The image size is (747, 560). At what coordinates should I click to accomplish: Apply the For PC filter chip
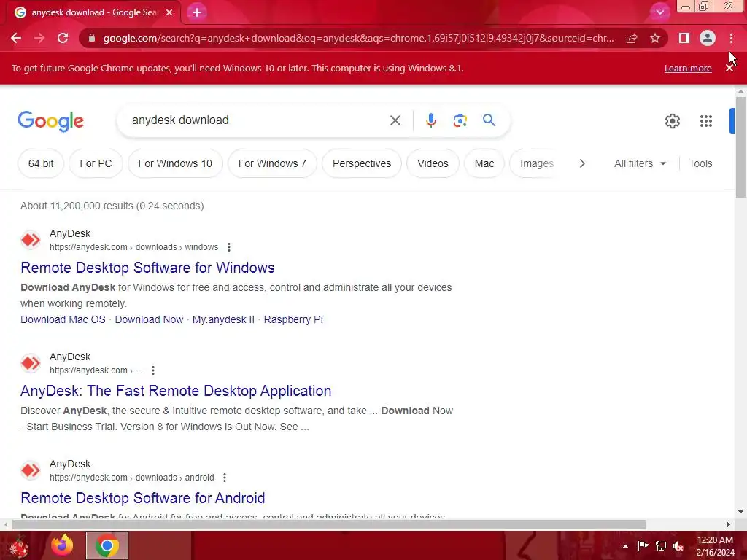tap(96, 163)
